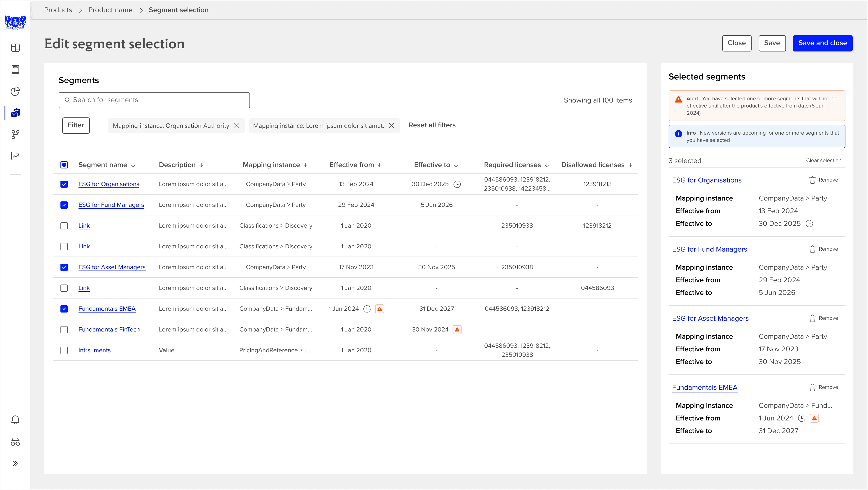Screen dimensions: 868x490
Task: Click the Search for segments field
Action: (x=154, y=100)
